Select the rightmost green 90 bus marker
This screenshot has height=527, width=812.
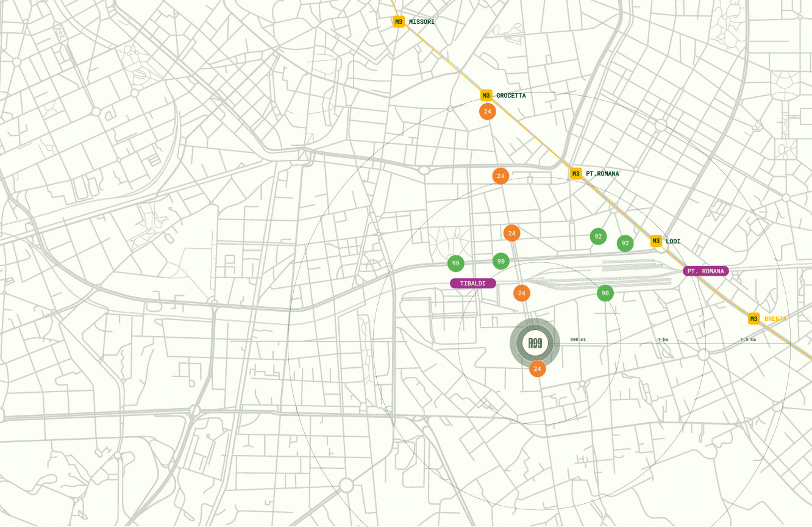click(605, 293)
